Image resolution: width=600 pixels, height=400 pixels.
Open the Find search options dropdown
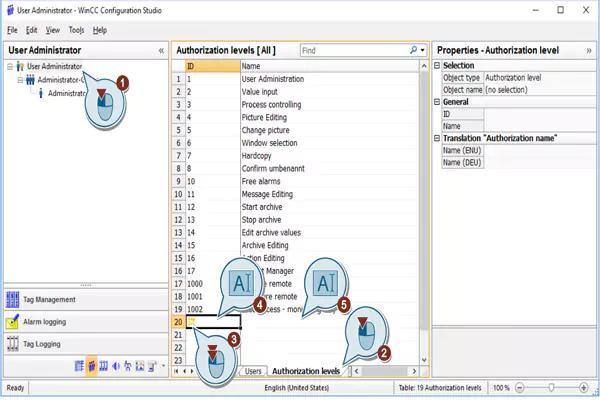422,50
